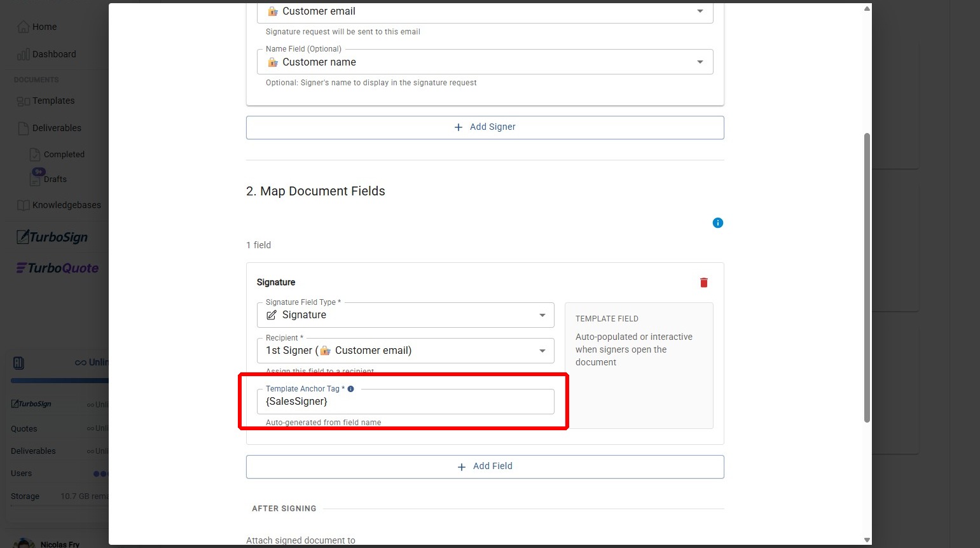980x548 pixels.
Task: Delete the Signature field with trash icon
Action: click(x=703, y=283)
